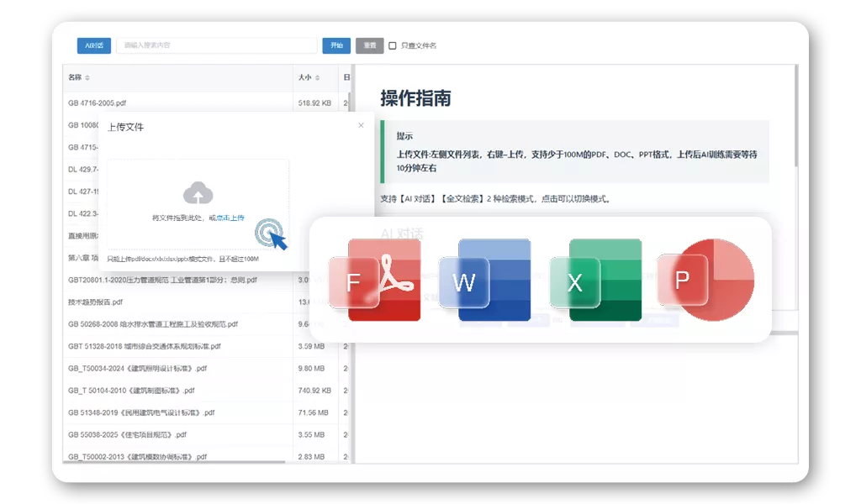Click the 9.80 MB size cell
The height and width of the screenshot is (504, 861).
point(311,369)
